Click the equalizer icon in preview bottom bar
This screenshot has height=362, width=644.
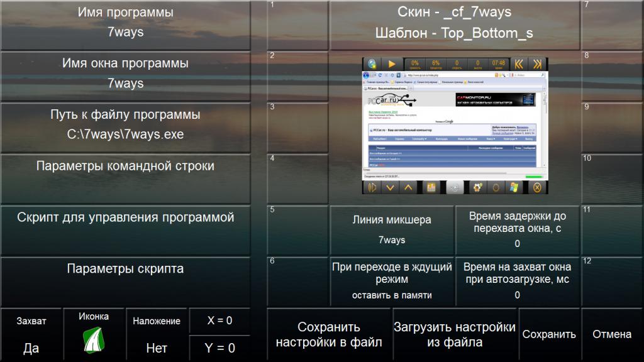click(431, 187)
